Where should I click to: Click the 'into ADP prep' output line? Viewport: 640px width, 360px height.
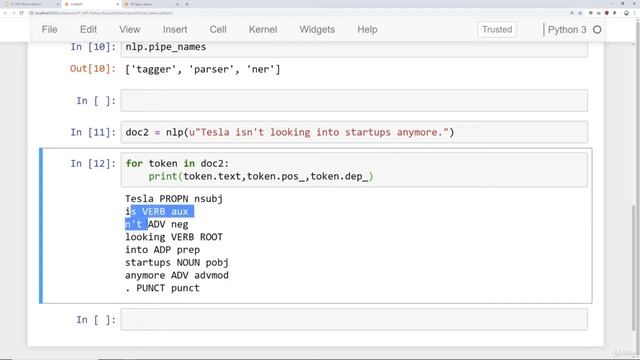(162, 249)
